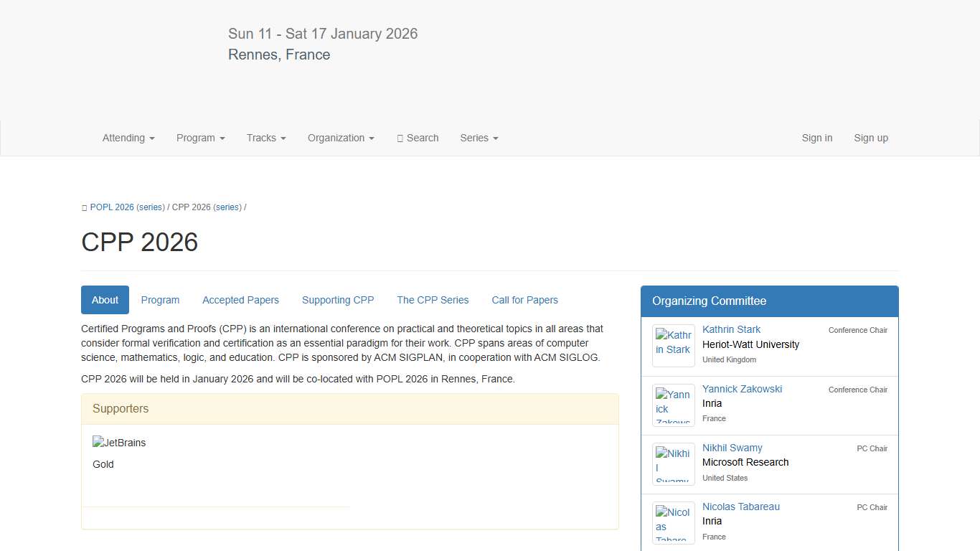Viewport: 980px width, 551px height.
Task: Expand the Attending dropdown menu
Action: tap(128, 138)
